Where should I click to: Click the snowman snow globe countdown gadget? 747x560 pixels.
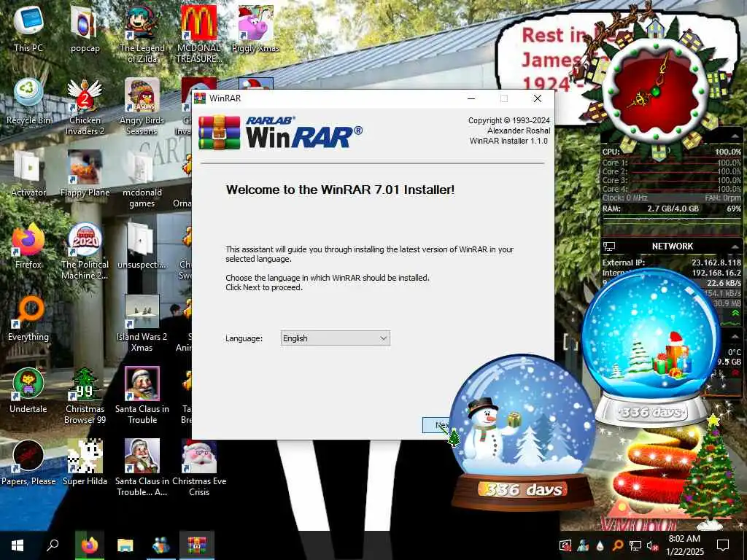click(522, 432)
